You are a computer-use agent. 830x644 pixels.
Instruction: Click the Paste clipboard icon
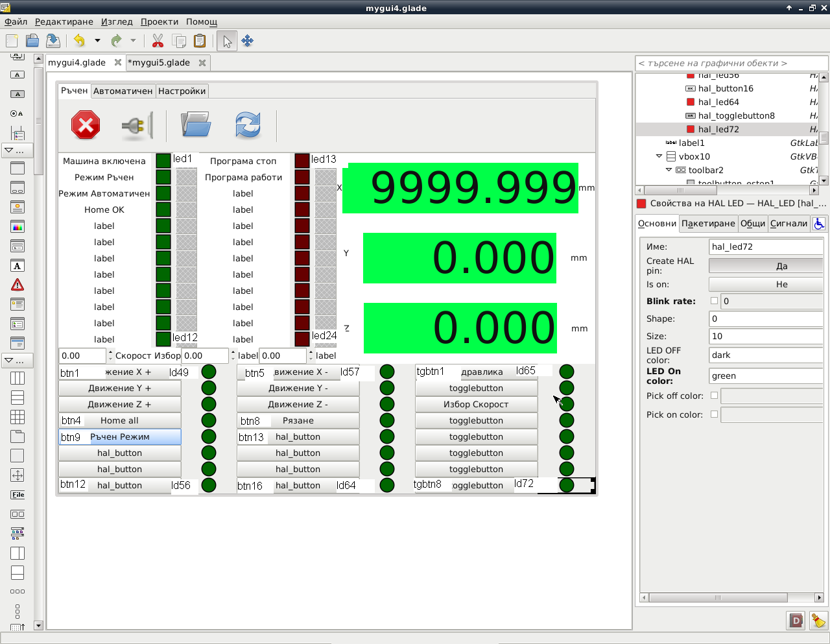point(200,41)
